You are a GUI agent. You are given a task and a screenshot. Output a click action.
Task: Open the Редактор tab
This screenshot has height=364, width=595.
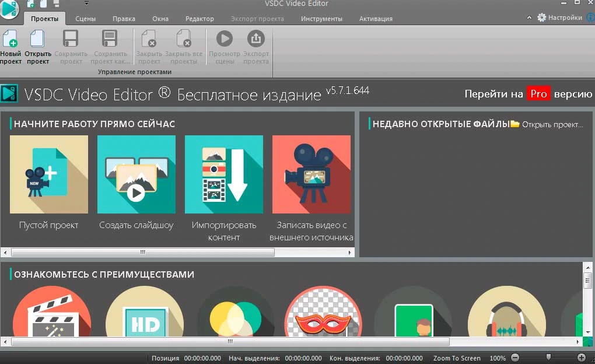(199, 19)
